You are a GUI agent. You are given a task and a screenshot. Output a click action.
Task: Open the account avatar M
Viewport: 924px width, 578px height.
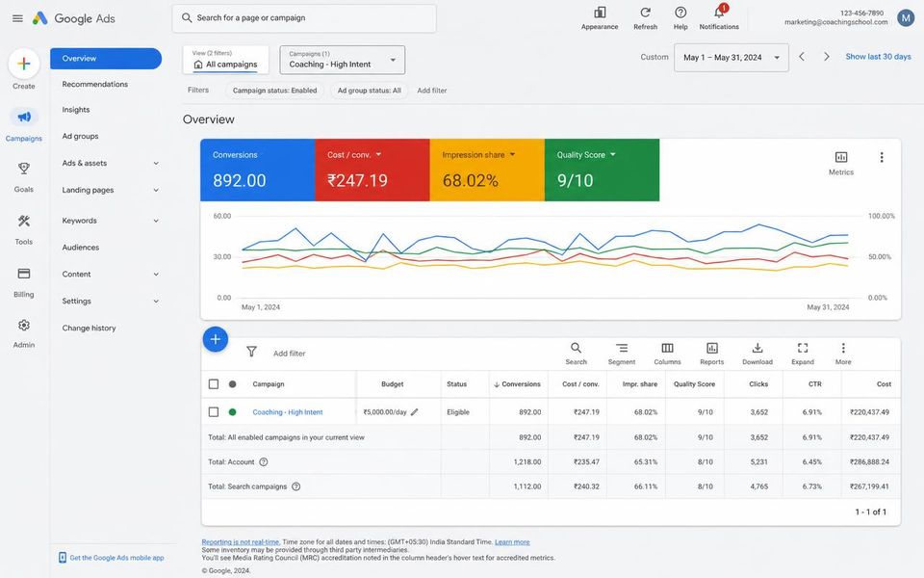(905, 17)
